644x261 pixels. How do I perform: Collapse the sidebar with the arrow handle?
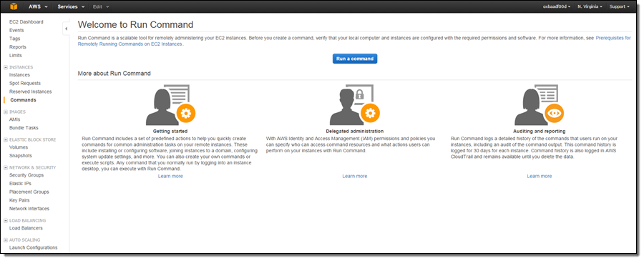tap(66, 29)
